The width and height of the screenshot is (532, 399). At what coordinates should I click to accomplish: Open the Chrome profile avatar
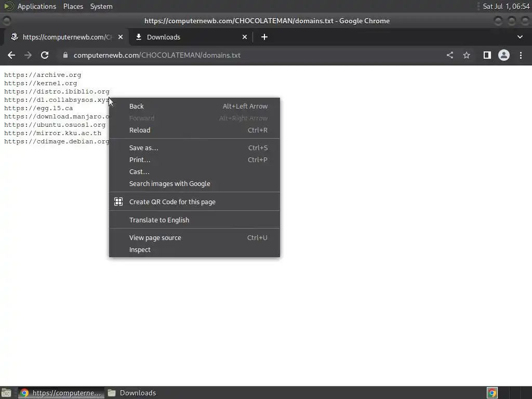click(504, 55)
